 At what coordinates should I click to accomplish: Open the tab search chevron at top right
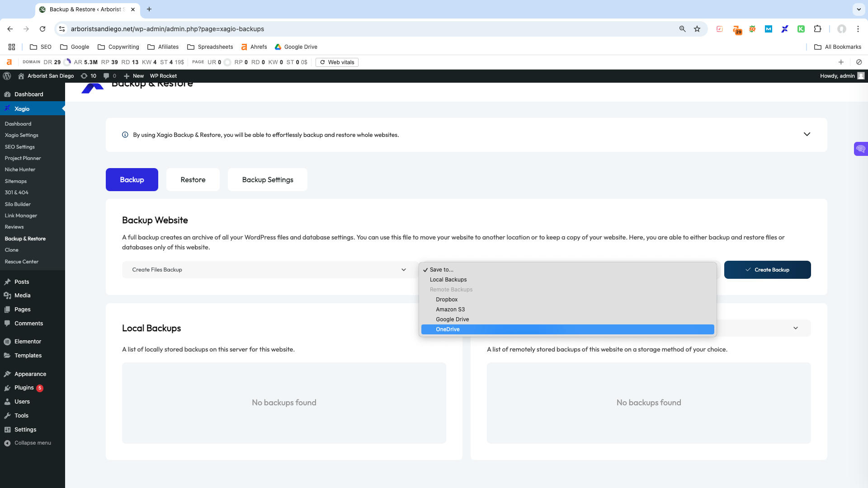859,9
